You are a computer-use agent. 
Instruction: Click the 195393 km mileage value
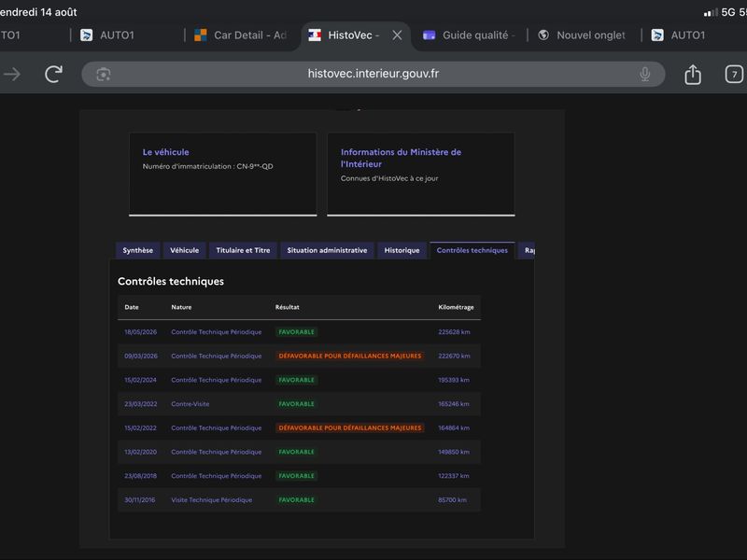(454, 380)
